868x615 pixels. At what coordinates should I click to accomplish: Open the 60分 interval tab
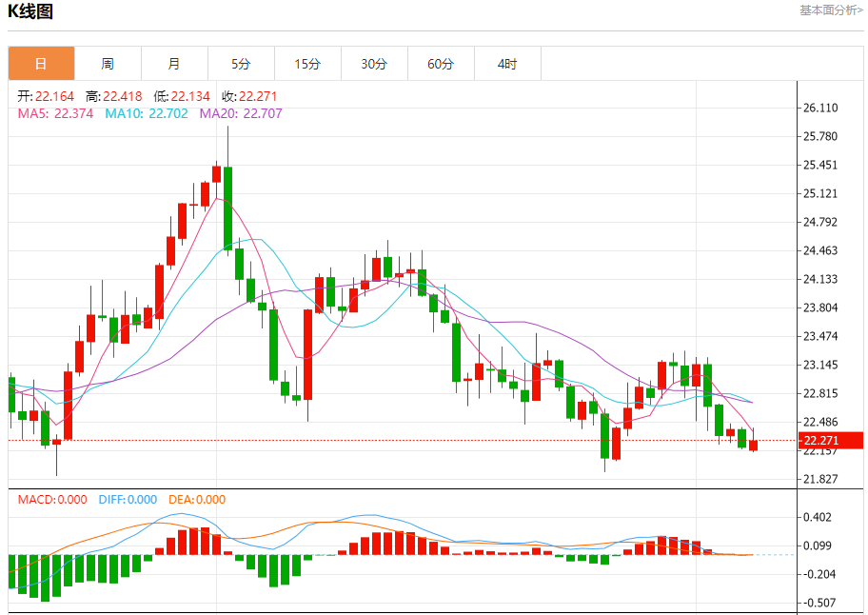tap(442, 64)
